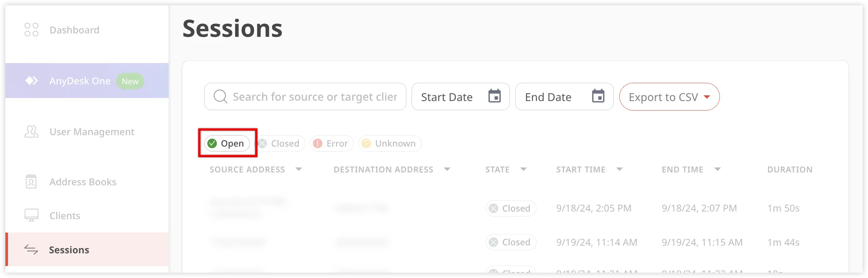This screenshot has height=278, width=868.
Task: Toggle the Closed sessions filter chip
Action: pos(280,143)
